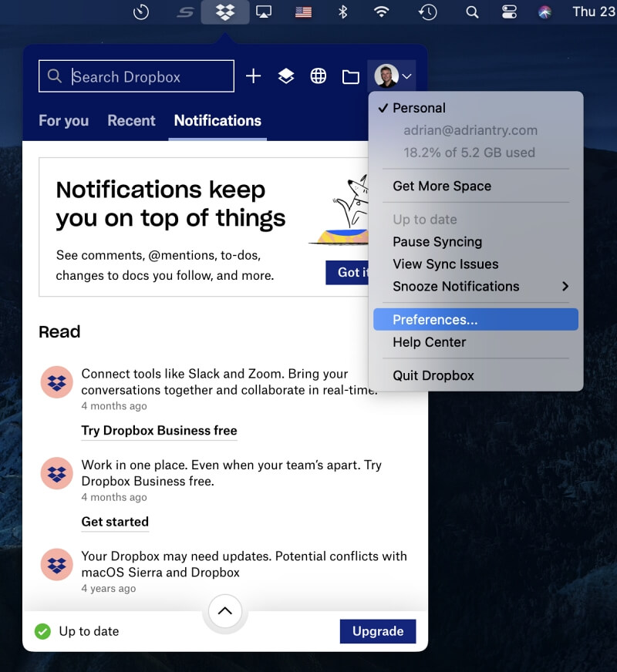The width and height of the screenshot is (617, 672).
Task: Click the Dropbox icon in the menu bar
Action: pos(225,12)
